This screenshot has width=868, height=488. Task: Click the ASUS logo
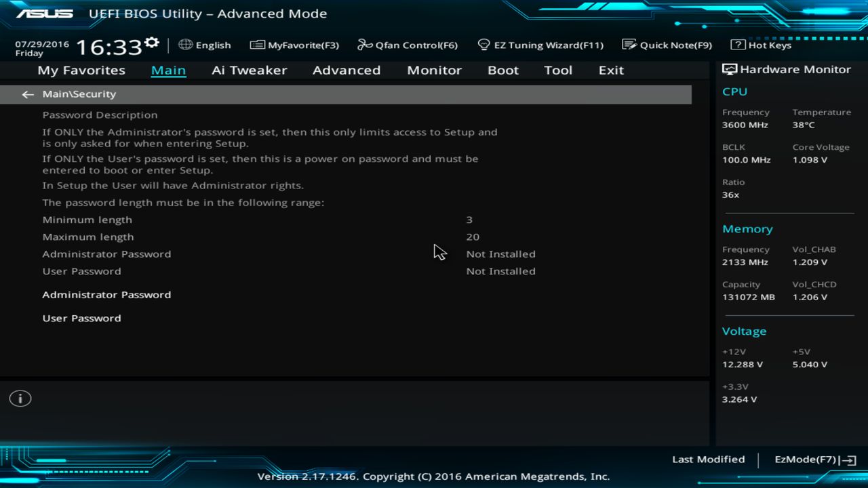point(46,13)
